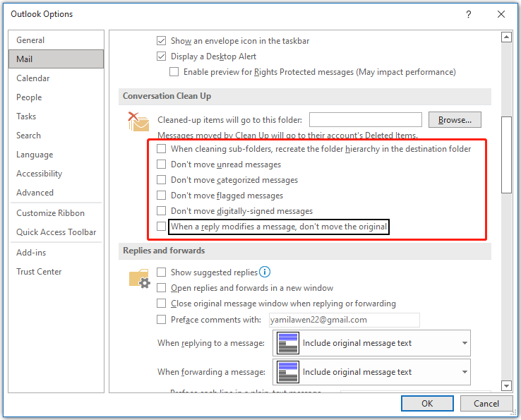Expand the When forwarding a message dropdown
521x420 pixels.
371,372
